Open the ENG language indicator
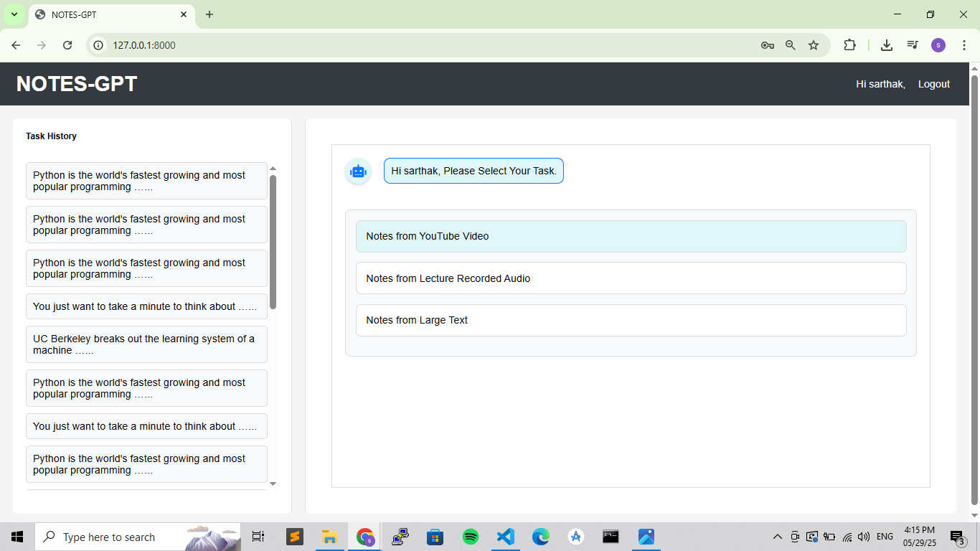Image resolution: width=980 pixels, height=551 pixels. coord(885,537)
